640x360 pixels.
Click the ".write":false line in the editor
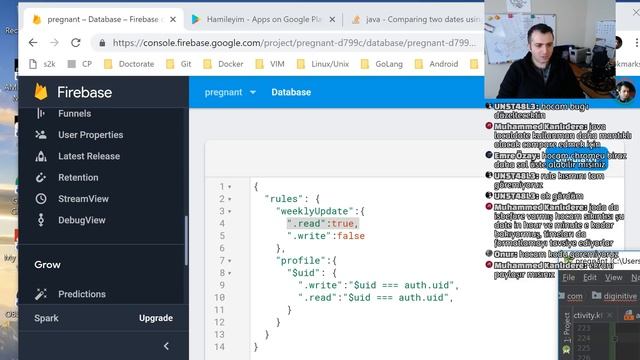pyautogui.click(x=326, y=236)
